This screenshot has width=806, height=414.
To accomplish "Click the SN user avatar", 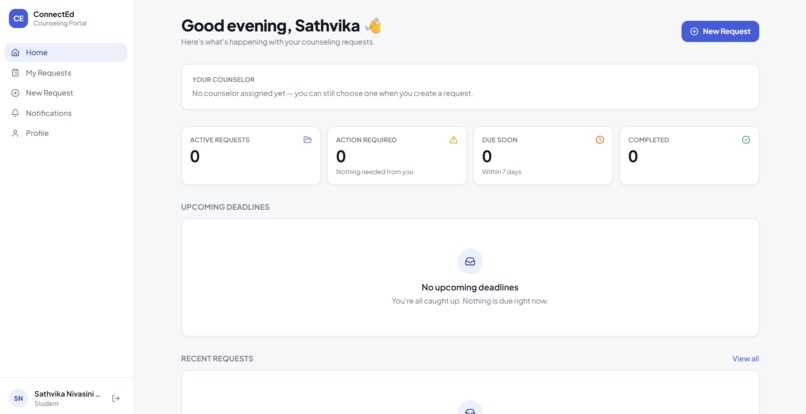I will click(19, 398).
